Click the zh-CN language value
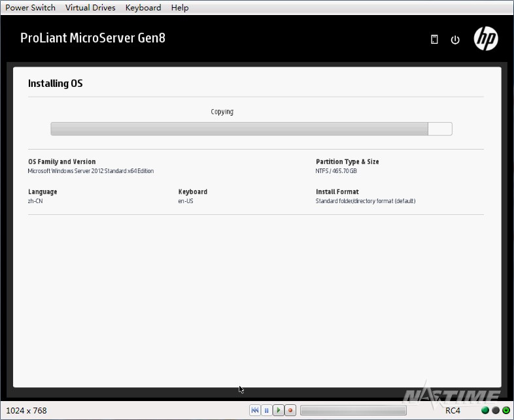 [35, 201]
